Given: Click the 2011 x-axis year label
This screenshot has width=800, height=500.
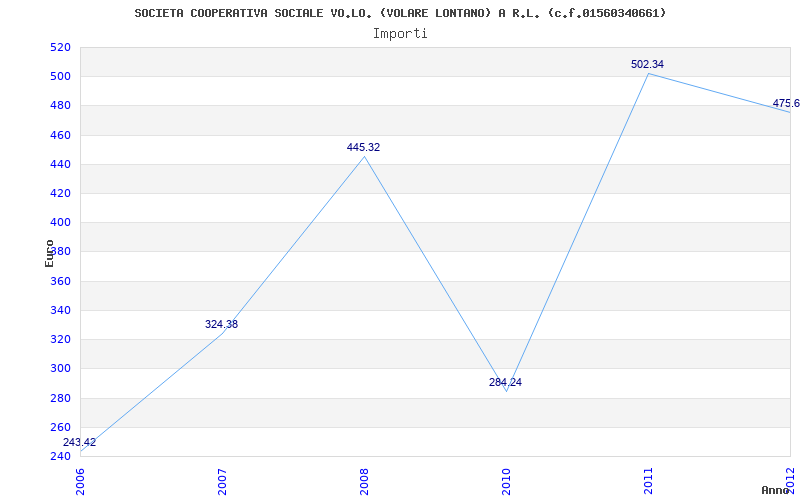Looking at the screenshot, I should click(x=648, y=482).
